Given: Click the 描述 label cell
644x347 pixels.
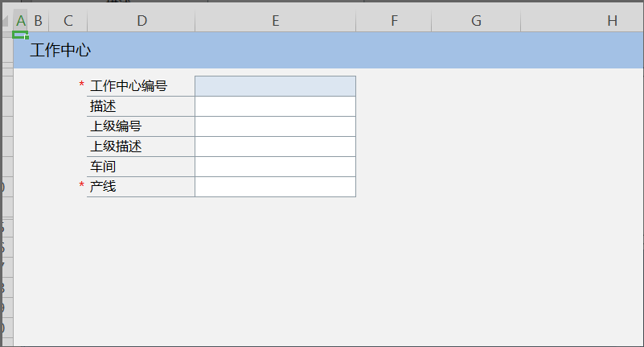Looking at the screenshot, I should pos(141,106).
